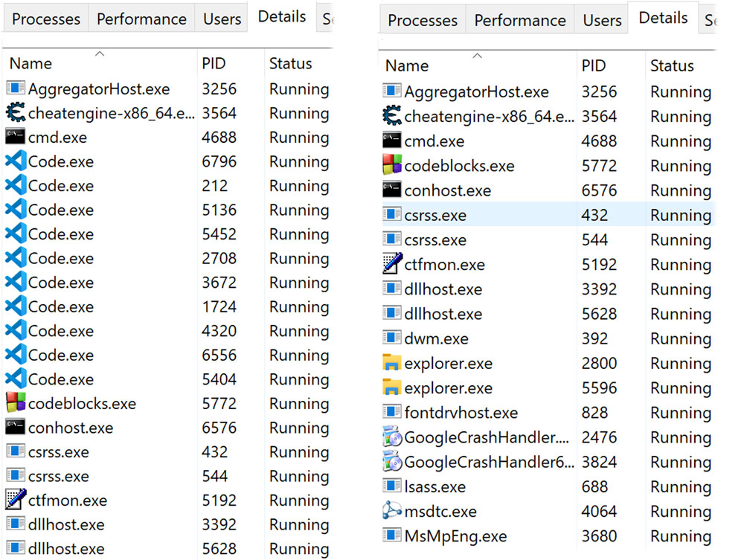Sort by the PID column in right panel

pos(594,66)
